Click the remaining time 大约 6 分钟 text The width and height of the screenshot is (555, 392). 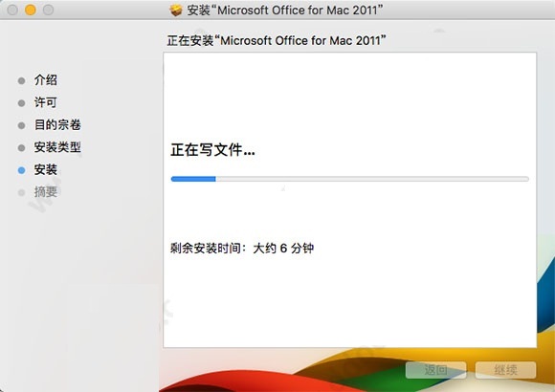point(283,248)
